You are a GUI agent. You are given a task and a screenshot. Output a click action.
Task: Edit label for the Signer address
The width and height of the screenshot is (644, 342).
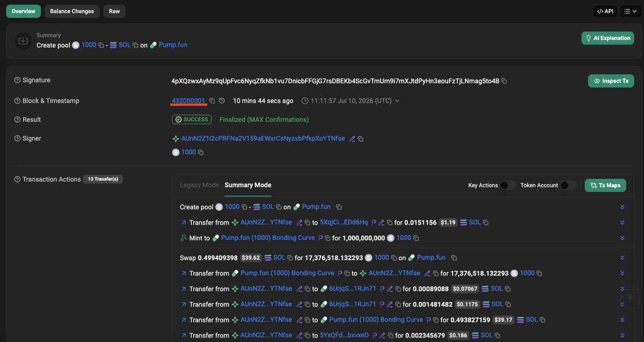click(x=352, y=139)
